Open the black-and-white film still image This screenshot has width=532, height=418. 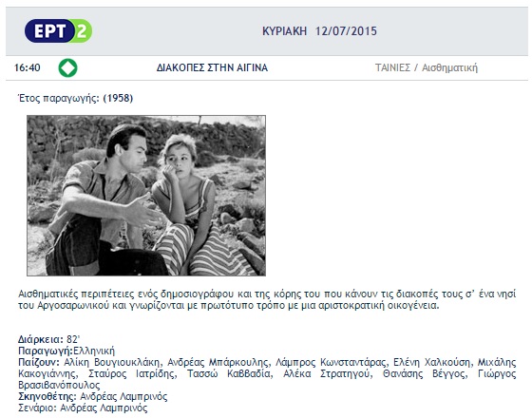point(146,196)
